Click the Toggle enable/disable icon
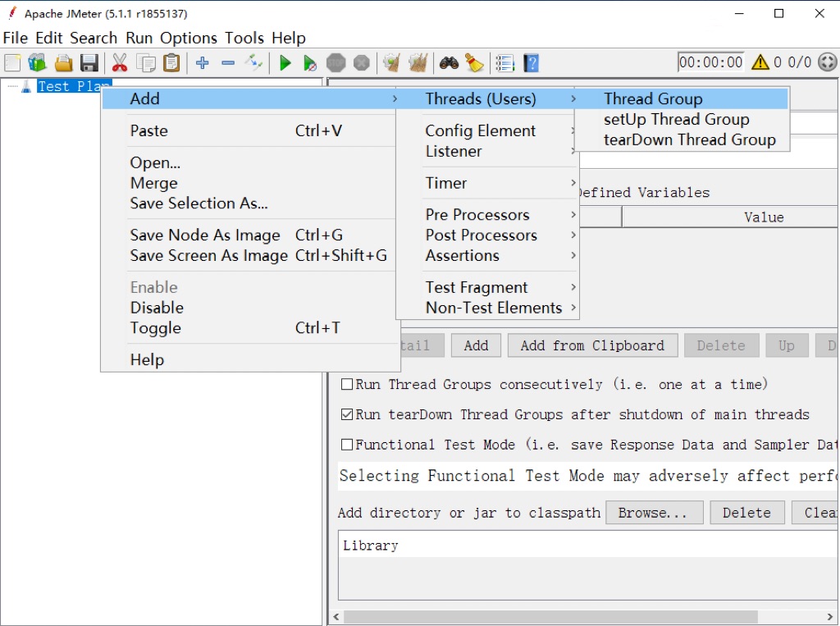 click(253, 62)
